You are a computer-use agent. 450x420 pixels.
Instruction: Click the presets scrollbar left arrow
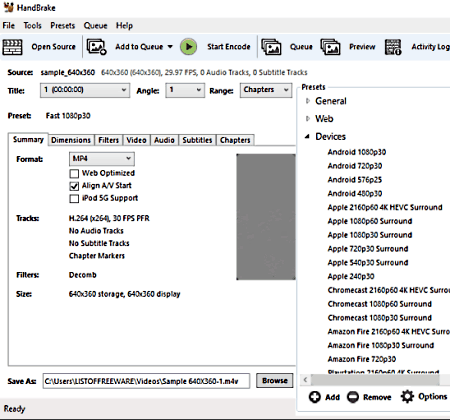305,379
